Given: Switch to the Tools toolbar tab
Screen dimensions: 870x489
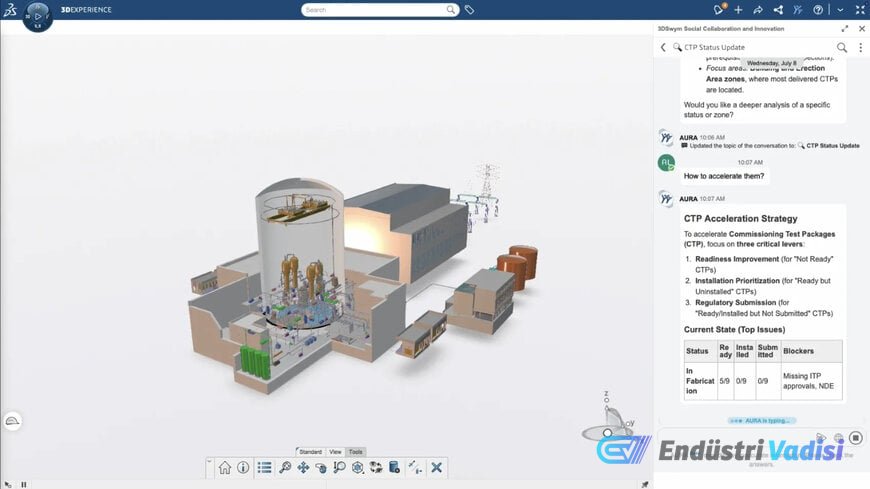Looking at the screenshot, I should pos(355,452).
